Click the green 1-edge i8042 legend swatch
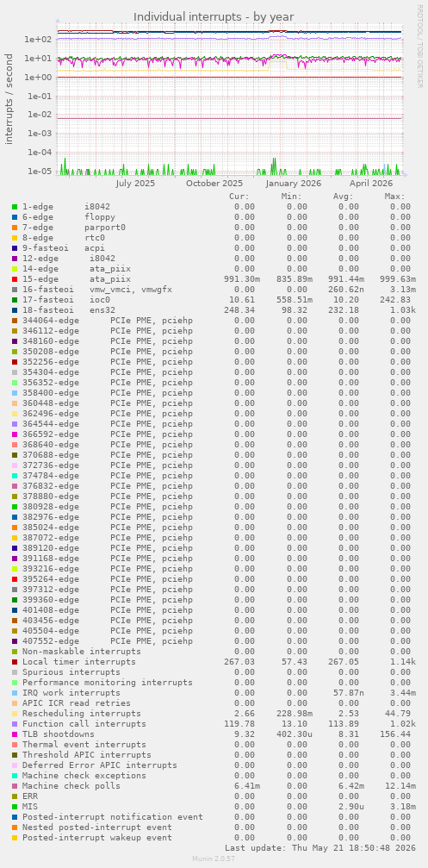This screenshot has width=428, height=868. (15, 207)
